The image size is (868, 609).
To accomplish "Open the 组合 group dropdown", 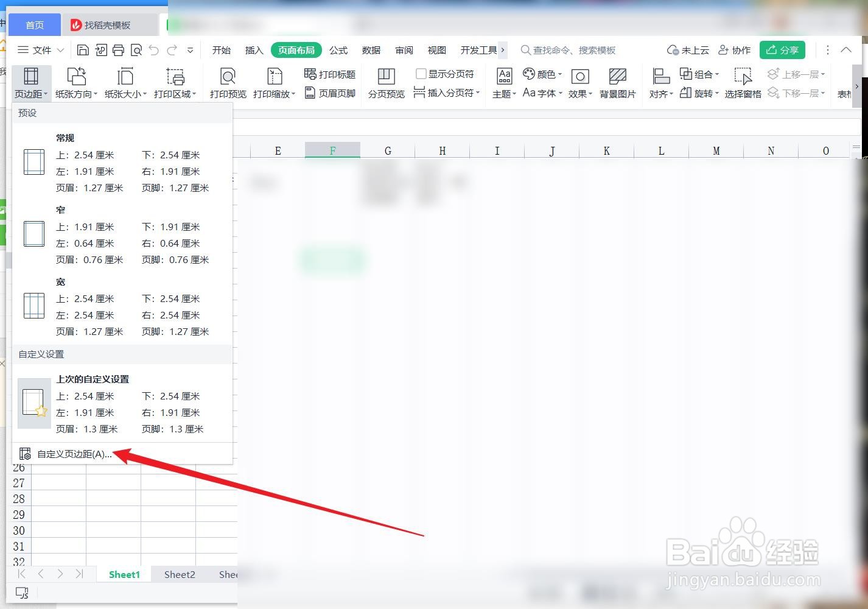I will (x=699, y=74).
